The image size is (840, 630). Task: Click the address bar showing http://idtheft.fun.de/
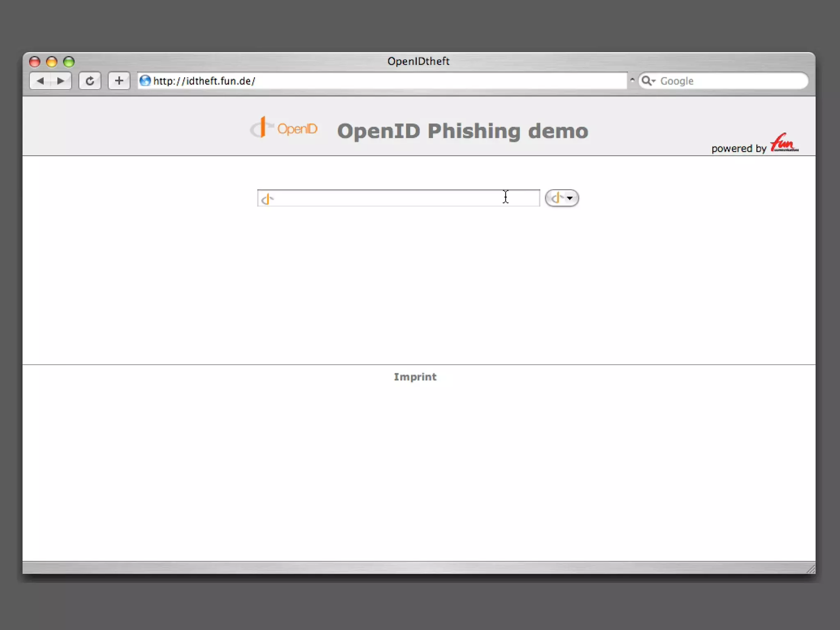(382, 81)
